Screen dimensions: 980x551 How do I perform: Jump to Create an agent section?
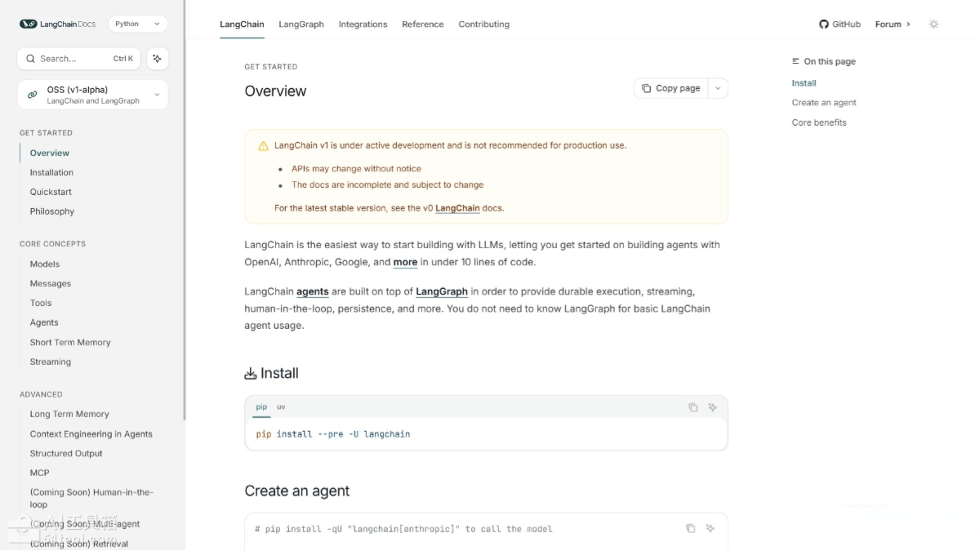(x=824, y=103)
